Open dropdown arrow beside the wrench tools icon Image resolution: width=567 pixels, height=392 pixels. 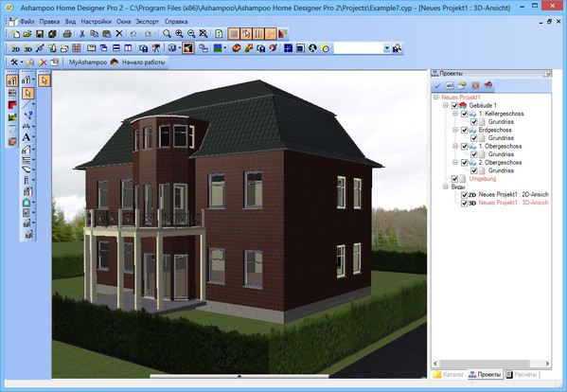click(22, 62)
